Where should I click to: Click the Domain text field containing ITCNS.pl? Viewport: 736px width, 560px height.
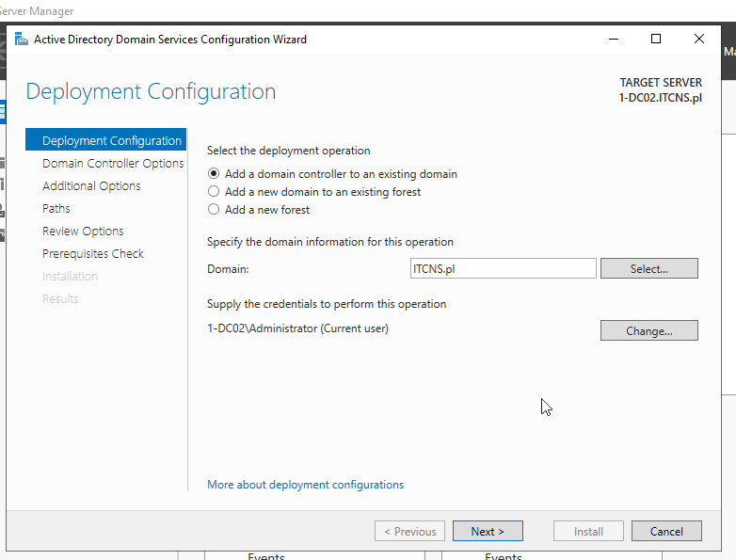(503, 269)
